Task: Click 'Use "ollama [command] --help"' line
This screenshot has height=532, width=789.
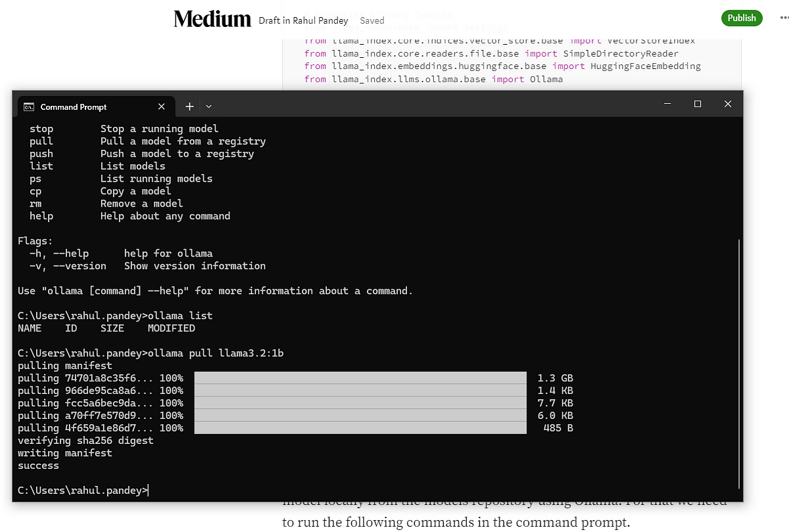Action: (x=216, y=291)
